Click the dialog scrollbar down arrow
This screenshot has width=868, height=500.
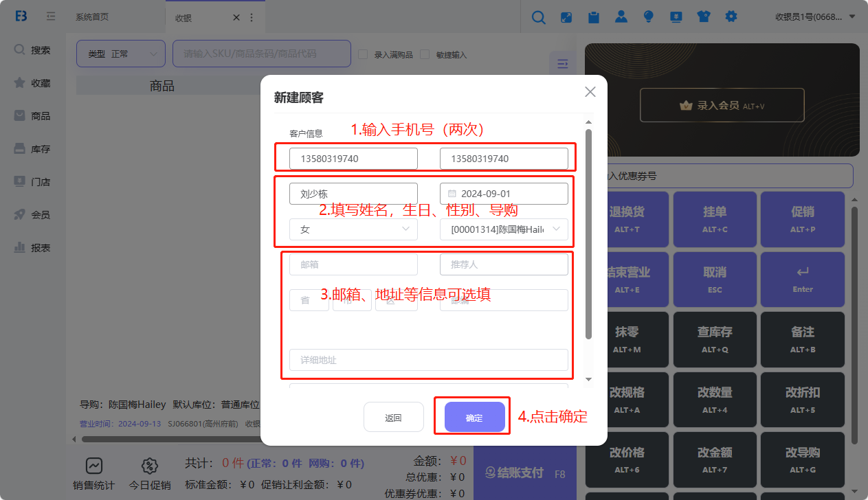pos(588,379)
